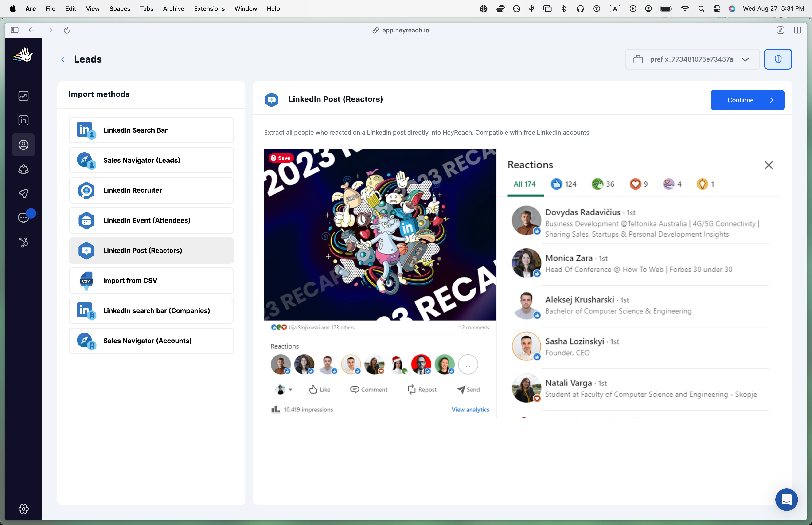Click the 2023 recap post image

click(x=380, y=235)
